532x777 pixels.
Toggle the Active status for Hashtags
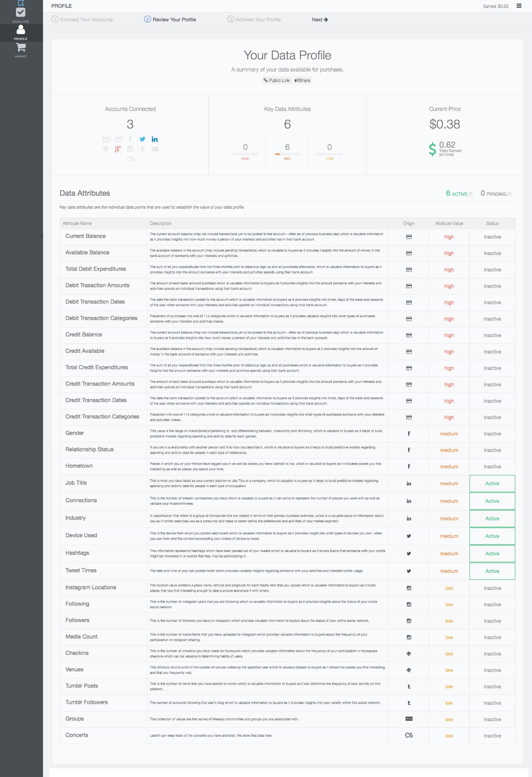[492, 554]
